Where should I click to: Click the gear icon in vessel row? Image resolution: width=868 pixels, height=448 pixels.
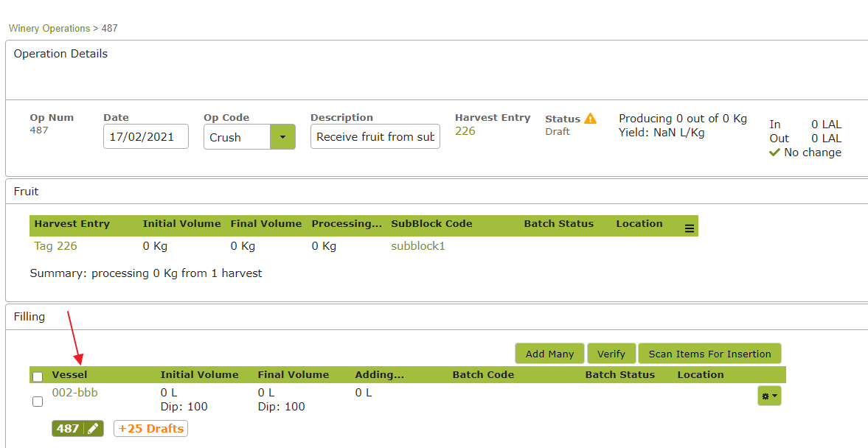(x=765, y=396)
